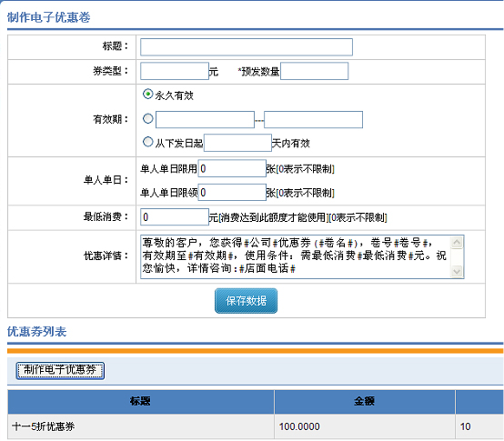Click the 单人单日限用 quantity field

click(232, 168)
